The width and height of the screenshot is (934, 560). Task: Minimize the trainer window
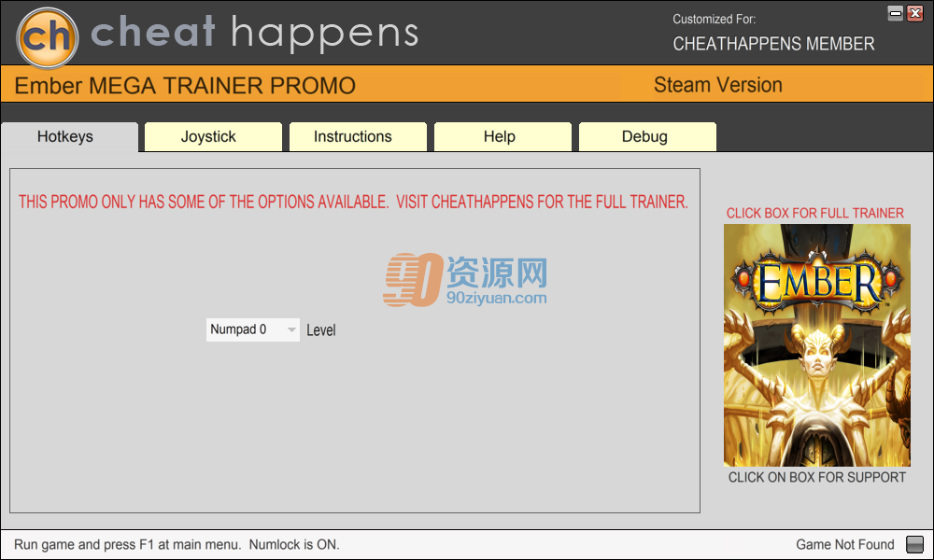click(896, 13)
